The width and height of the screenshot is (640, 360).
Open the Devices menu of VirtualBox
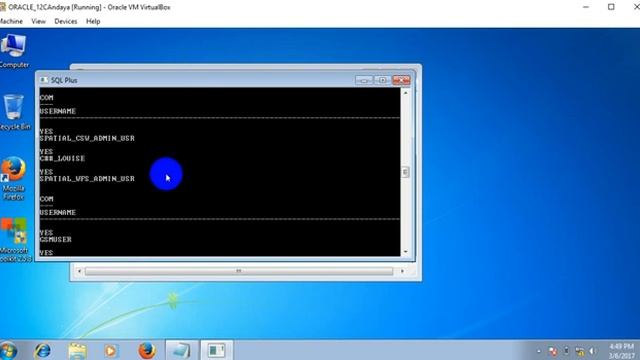(x=66, y=21)
